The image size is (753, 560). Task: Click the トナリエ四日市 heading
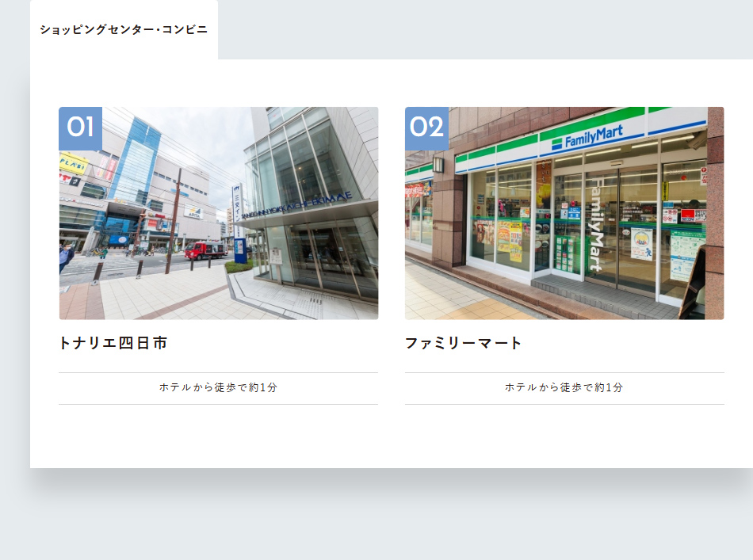(113, 343)
